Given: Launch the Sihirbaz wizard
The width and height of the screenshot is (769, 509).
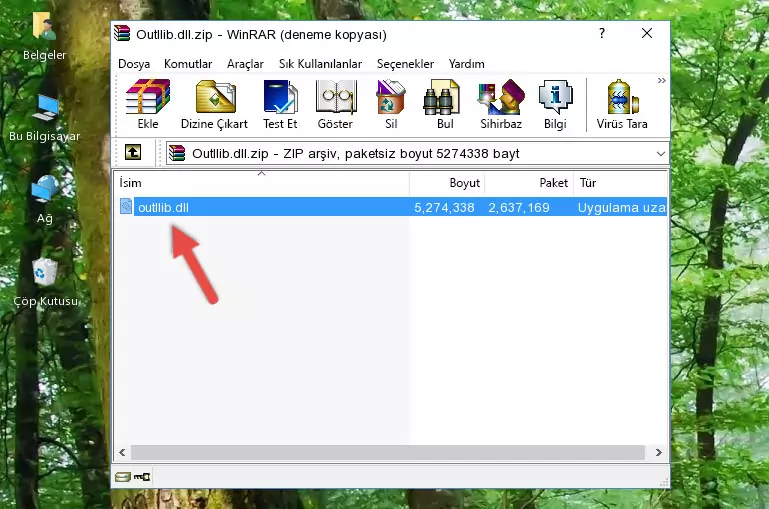Looking at the screenshot, I should point(501,104).
